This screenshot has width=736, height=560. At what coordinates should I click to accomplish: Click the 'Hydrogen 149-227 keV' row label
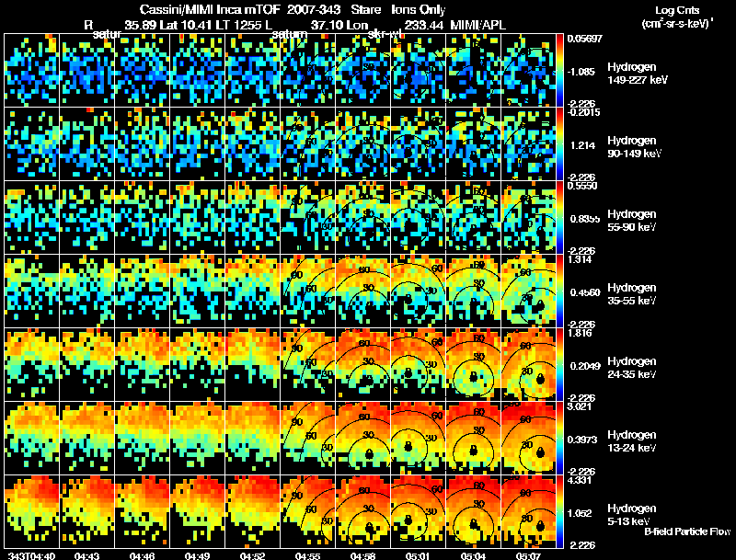(638, 74)
